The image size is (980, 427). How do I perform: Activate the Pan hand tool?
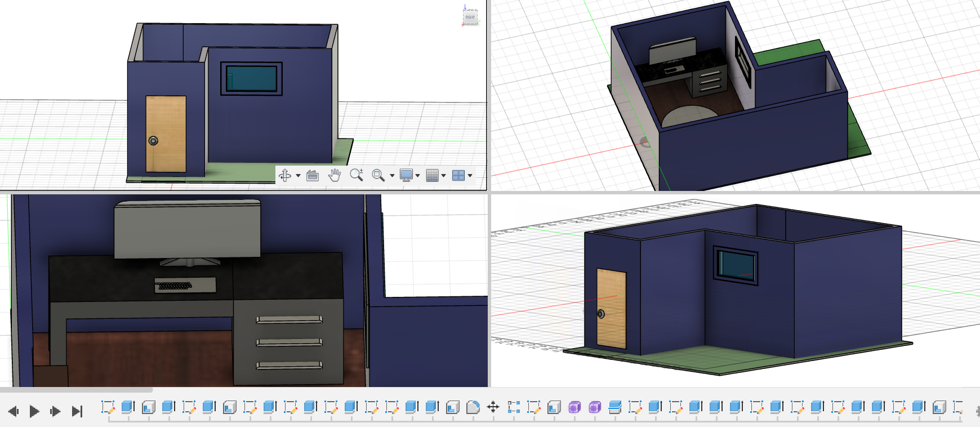pos(335,175)
